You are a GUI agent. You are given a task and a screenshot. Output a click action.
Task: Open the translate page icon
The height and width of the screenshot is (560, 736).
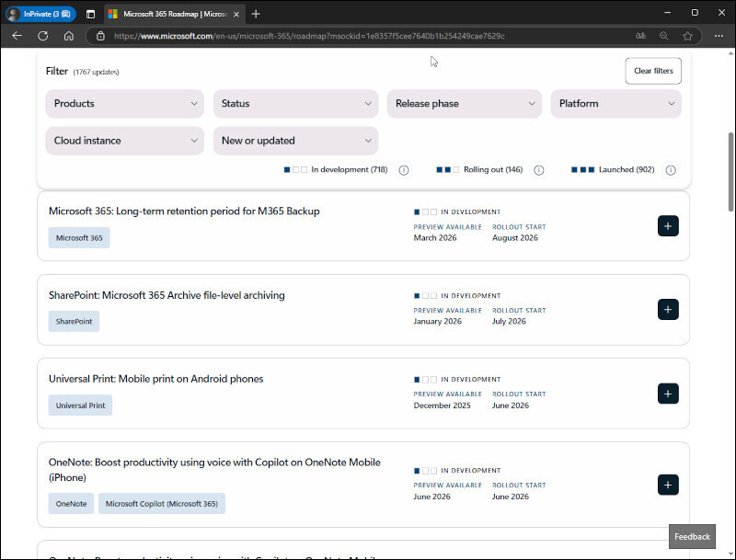(x=640, y=36)
